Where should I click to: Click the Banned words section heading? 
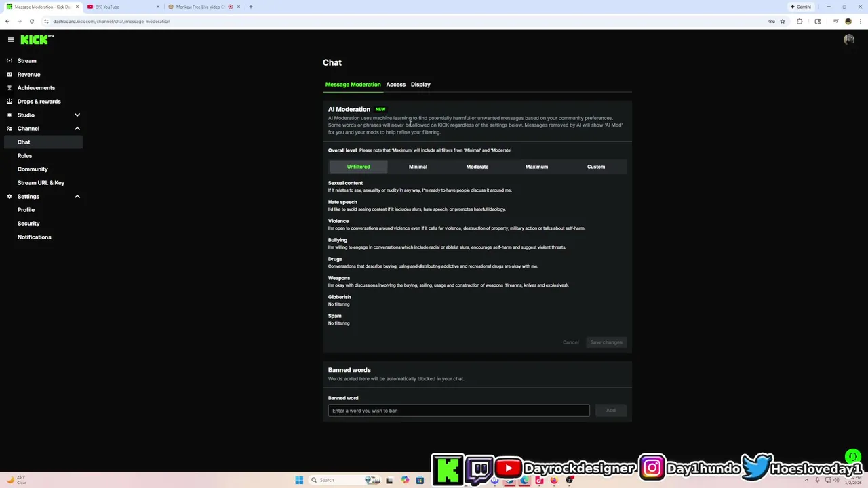click(x=349, y=370)
